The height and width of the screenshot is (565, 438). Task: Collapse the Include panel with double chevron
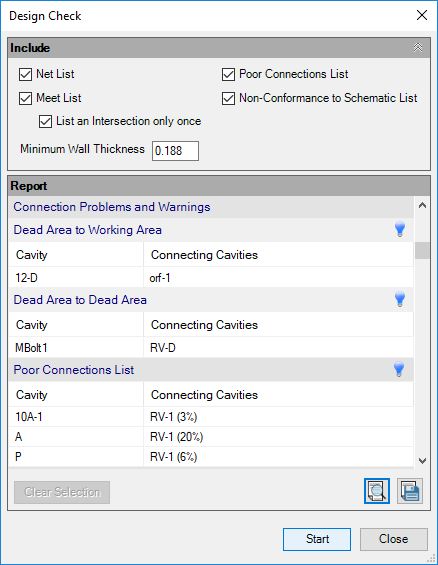[418, 47]
